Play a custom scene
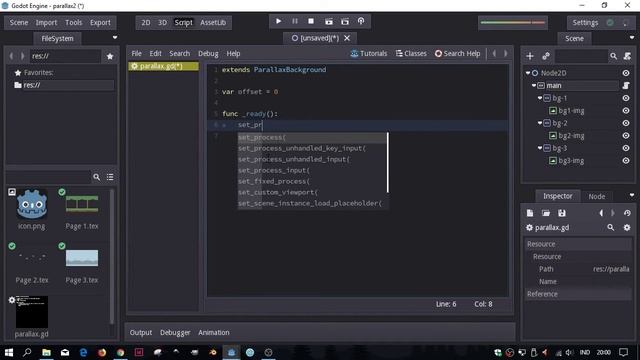Viewport: 640px width, 360px height. [345, 21]
